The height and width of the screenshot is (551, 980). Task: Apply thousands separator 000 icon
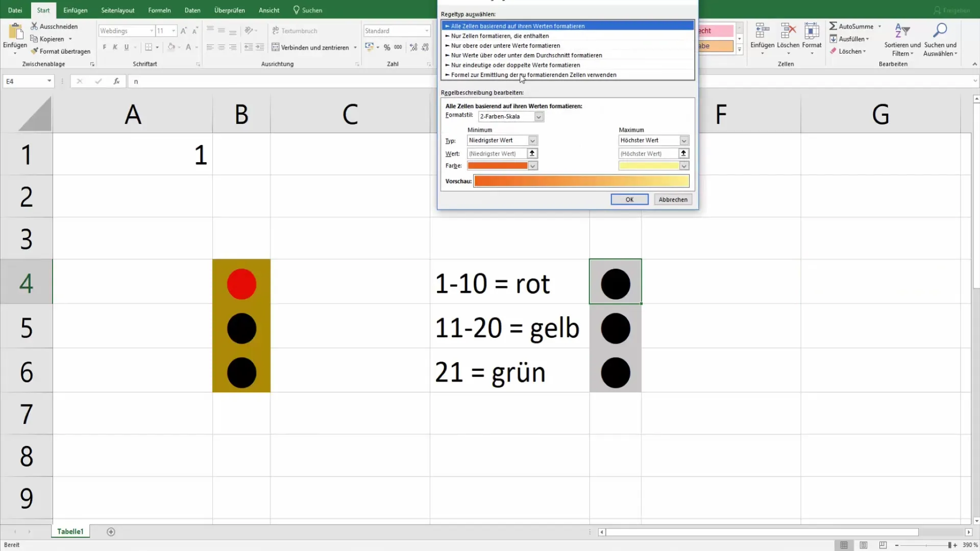click(398, 47)
